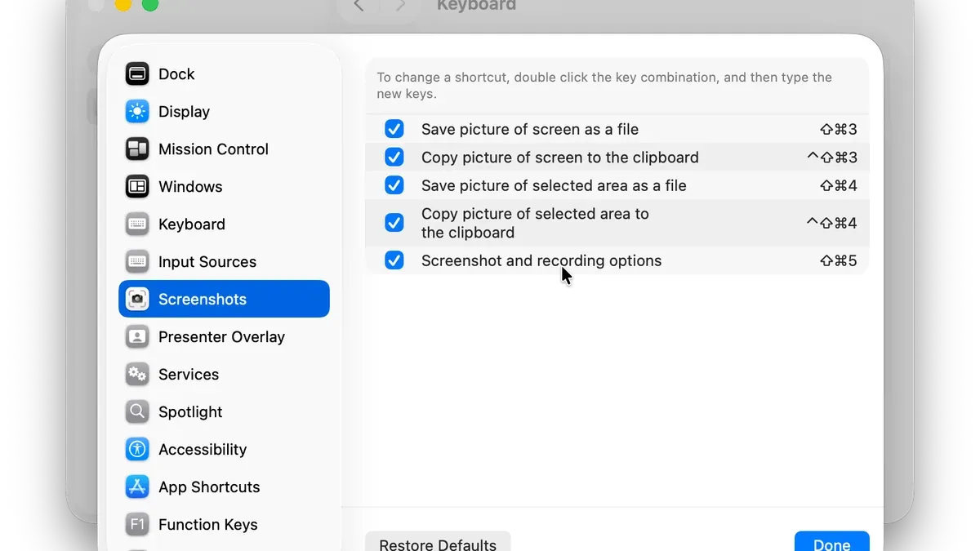Uncheck Screenshot and recording options
The height and width of the screenshot is (551, 980).
(394, 260)
